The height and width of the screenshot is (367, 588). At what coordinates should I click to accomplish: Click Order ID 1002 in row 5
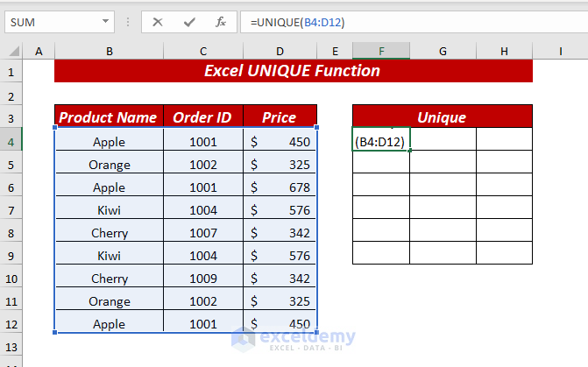[x=203, y=162]
